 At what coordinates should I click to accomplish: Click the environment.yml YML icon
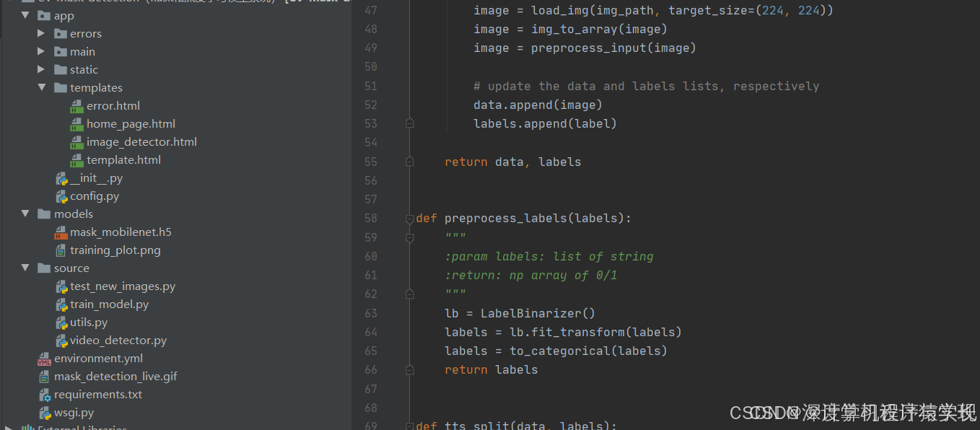45,359
